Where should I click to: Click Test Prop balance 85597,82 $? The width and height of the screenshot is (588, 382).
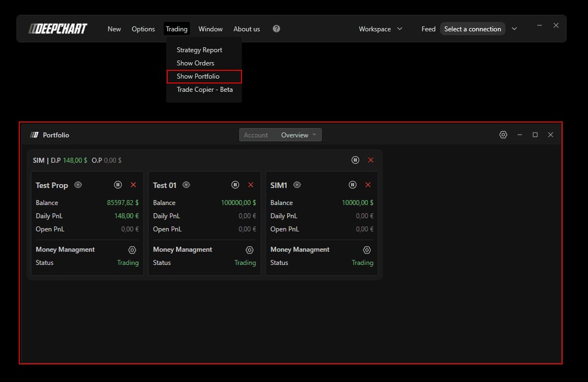click(x=123, y=203)
